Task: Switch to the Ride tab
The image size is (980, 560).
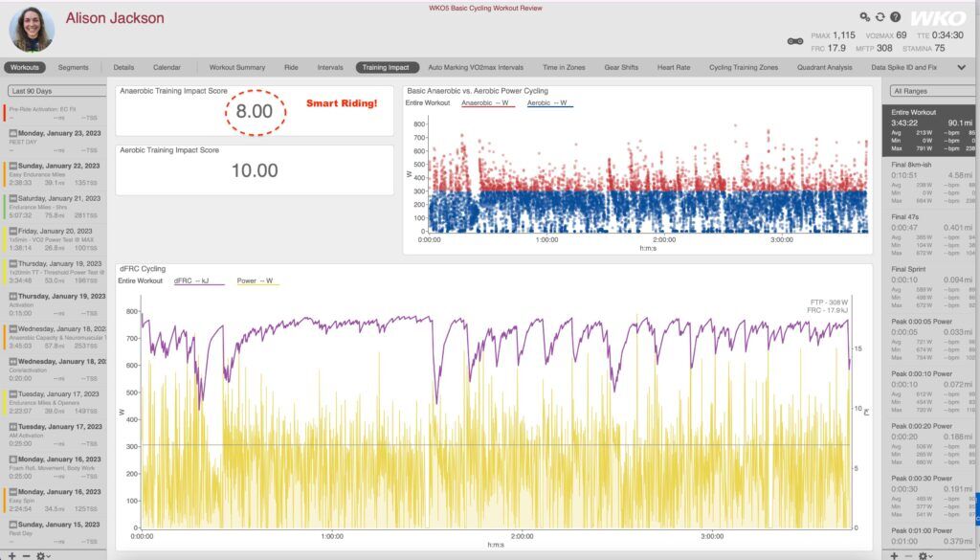Action: tap(291, 68)
